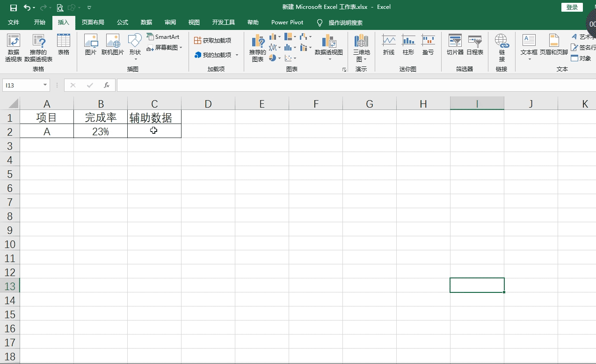This screenshot has width=596, height=364.
Task: Insert a Table (表格)
Action: pos(64,44)
